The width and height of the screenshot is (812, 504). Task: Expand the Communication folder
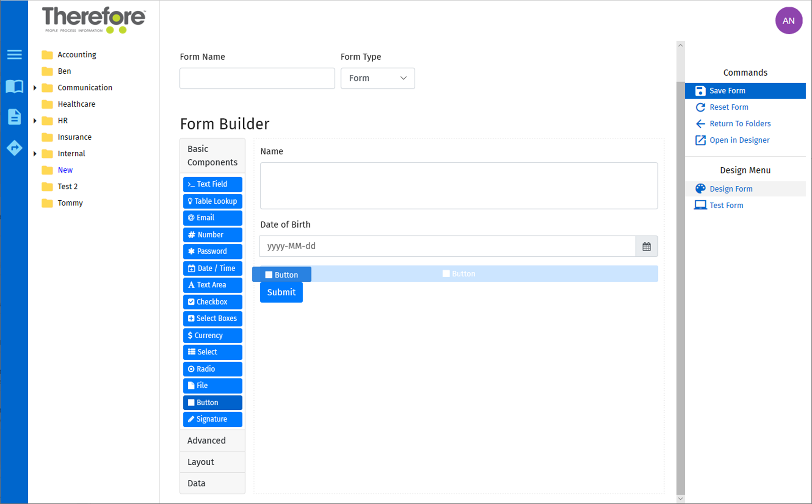pyautogui.click(x=35, y=87)
